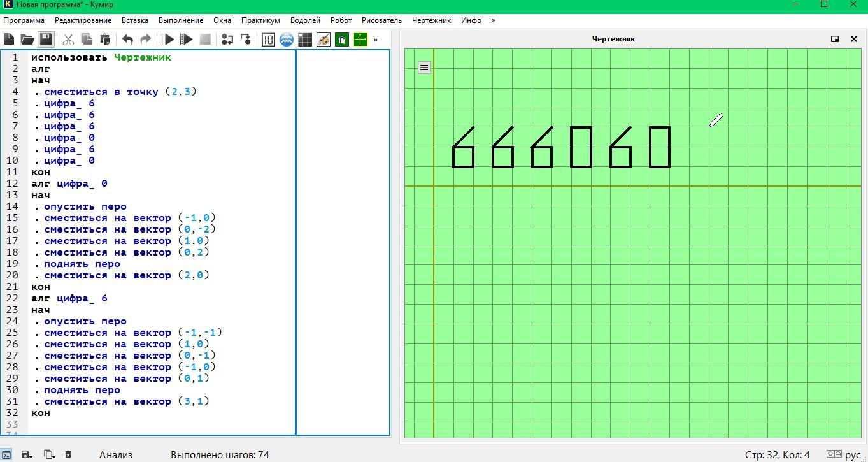Open the hamburger menu in Чертежник canvas

[x=424, y=68]
